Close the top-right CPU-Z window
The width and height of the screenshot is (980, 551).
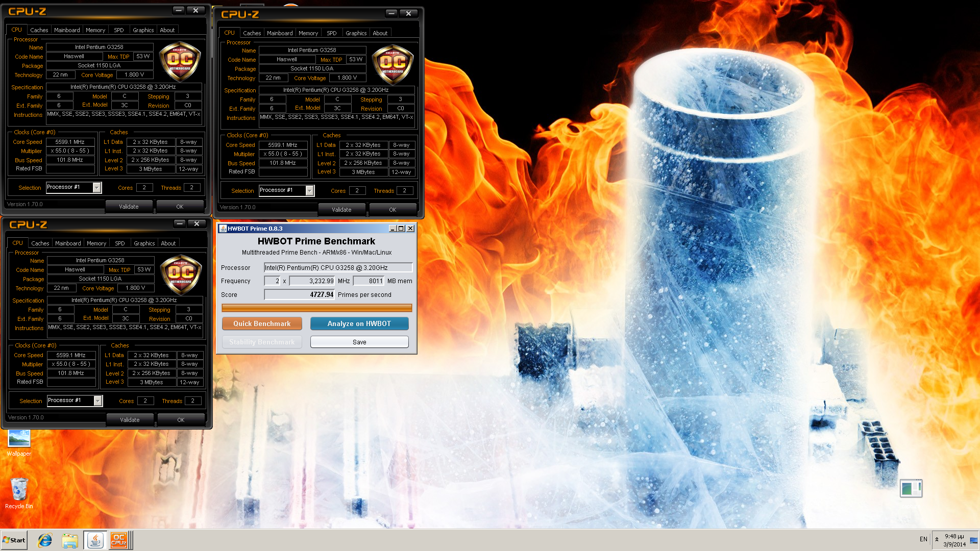click(409, 13)
